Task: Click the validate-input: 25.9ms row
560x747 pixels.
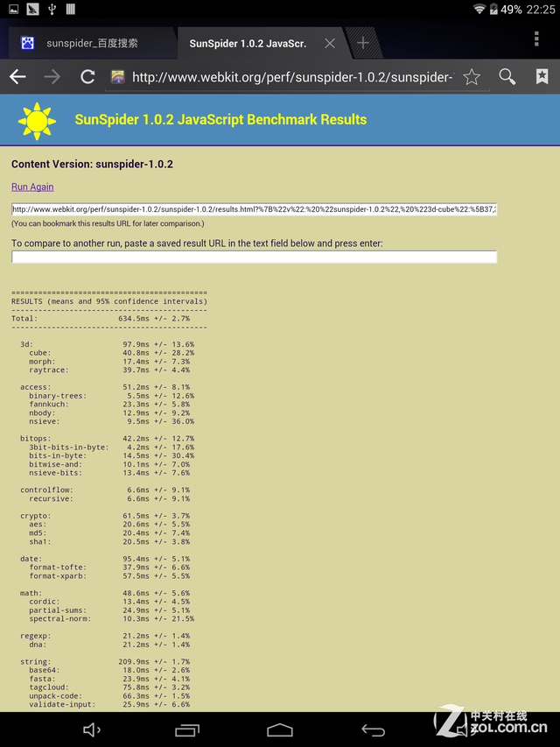Action: (x=109, y=704)
